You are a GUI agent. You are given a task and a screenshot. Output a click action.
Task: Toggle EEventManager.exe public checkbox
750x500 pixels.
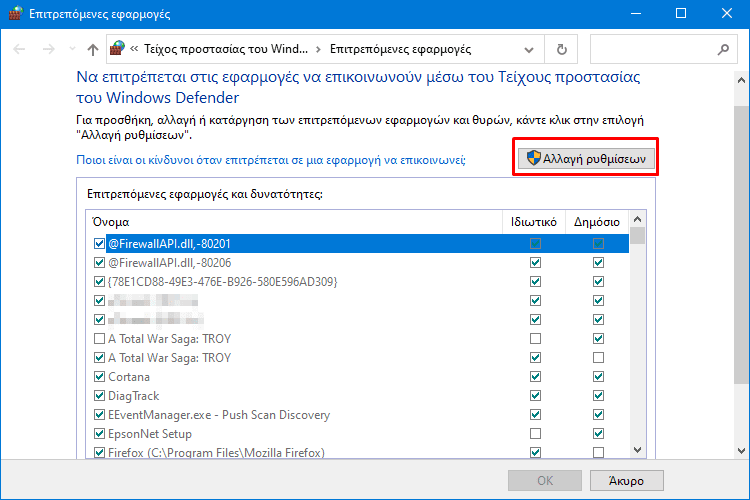coord(598,414)
